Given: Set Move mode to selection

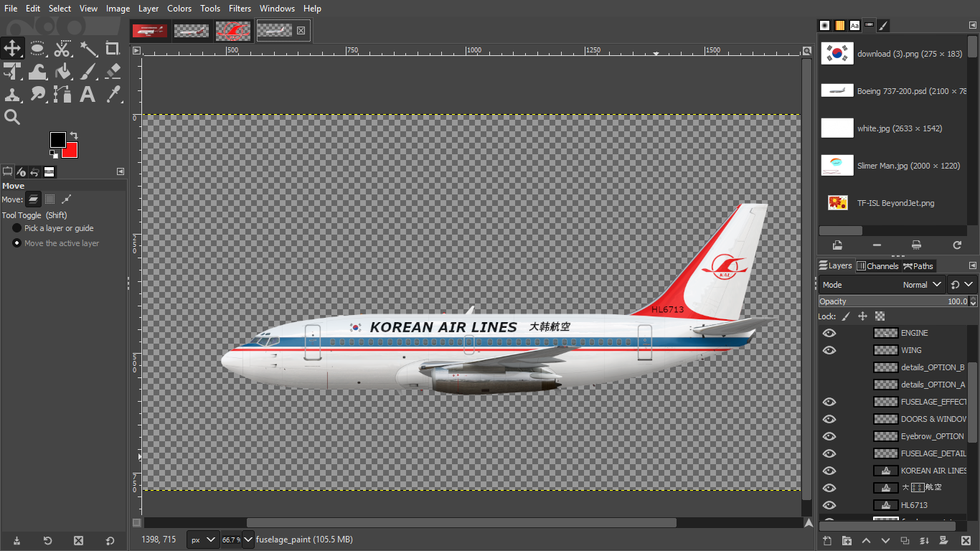Looking at the screenshot, I should click(50, 199).
